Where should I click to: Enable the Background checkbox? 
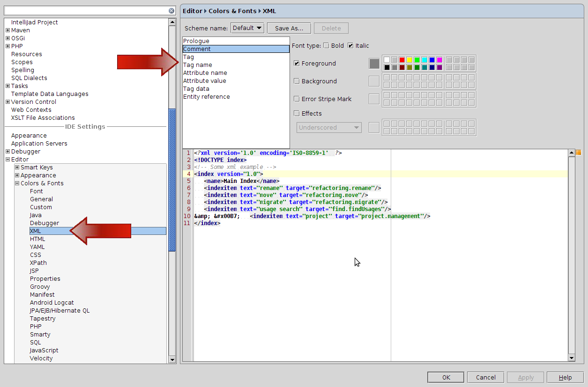click(x=297, y=81)
